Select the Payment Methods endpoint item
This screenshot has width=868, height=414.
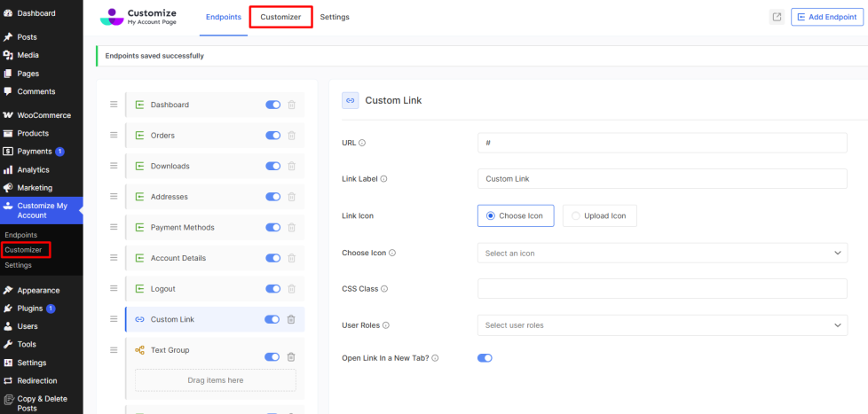point(182,227)
